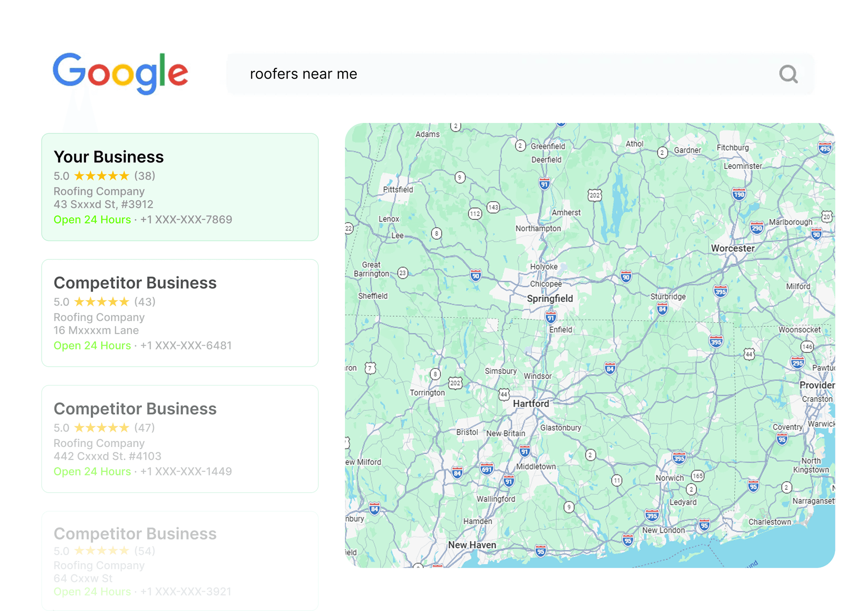Click the five-star rating of Competitor Business
Viewport: 868px width, 611px height.
pyautogui.click(x=102, y=301)
